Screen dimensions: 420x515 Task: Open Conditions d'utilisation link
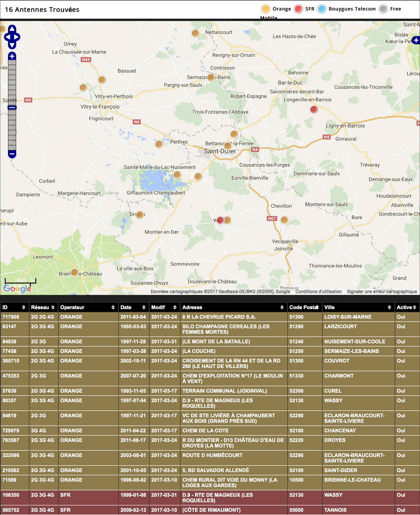318,292
